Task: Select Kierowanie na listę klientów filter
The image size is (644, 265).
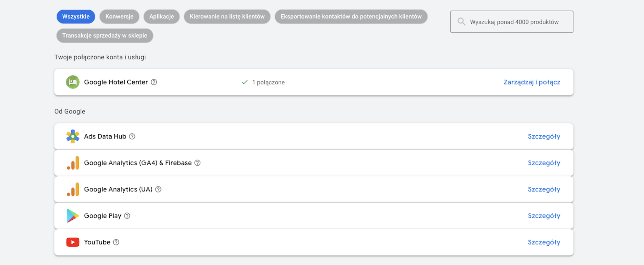Action: click(227, 16)
